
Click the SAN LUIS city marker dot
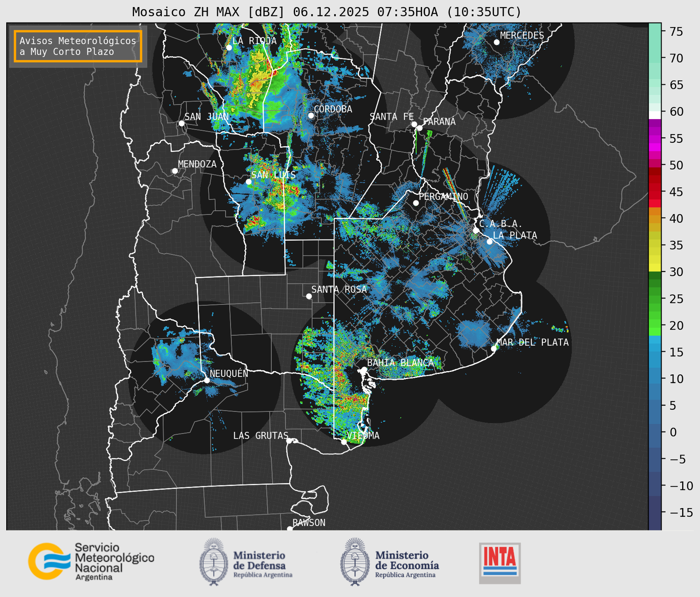[x=249, y=182]
